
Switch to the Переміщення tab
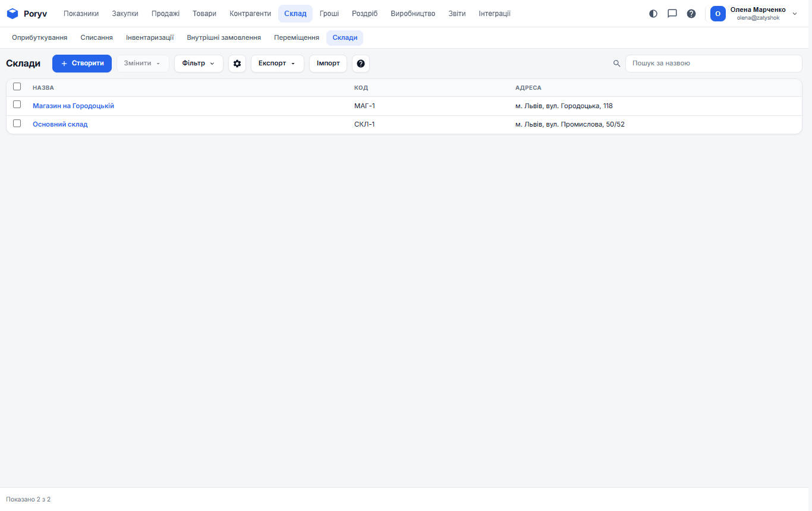click(x=297, y=38)
